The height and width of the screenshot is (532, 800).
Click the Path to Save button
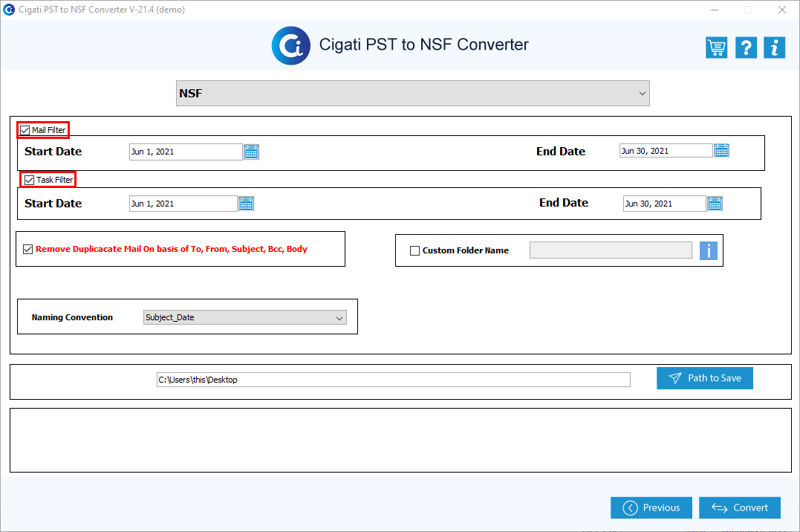click(x=705, y=378)
